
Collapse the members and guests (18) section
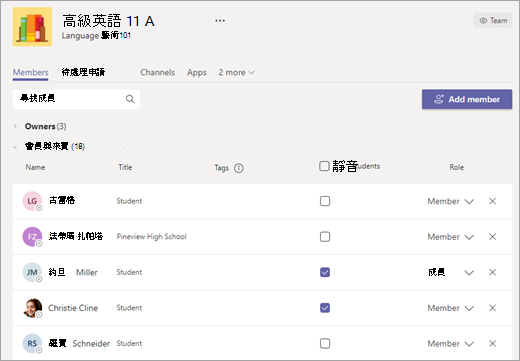(x=15, y=147)
